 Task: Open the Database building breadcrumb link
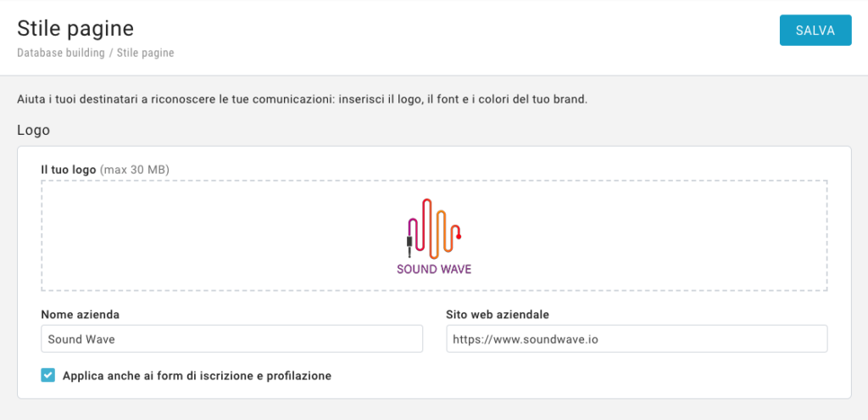click(60, 53)
